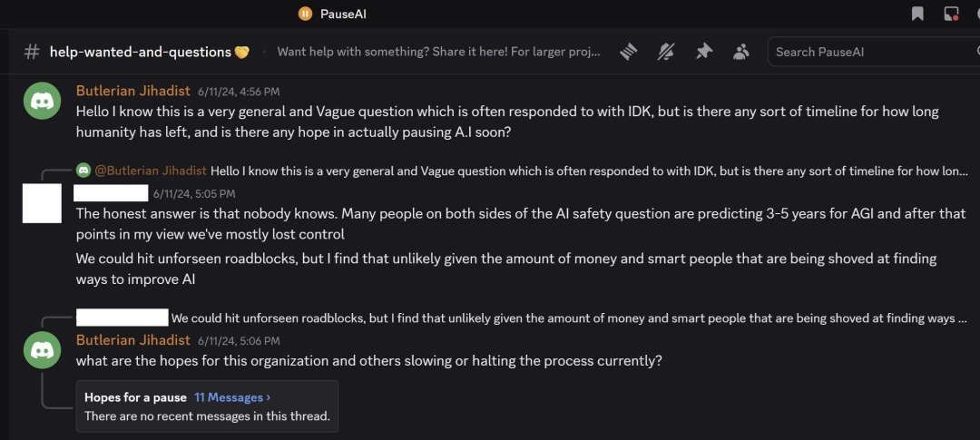The height and width of the screenshot is (440, 980).
Task: Click the redacted user's white avatar
Action: (x=42, y=203)
